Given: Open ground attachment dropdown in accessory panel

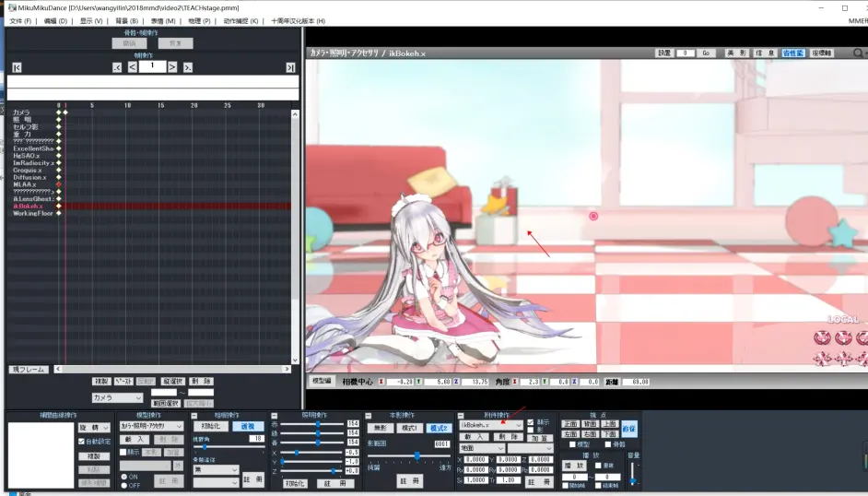Looking at the screenshot, I should (482, 448).
